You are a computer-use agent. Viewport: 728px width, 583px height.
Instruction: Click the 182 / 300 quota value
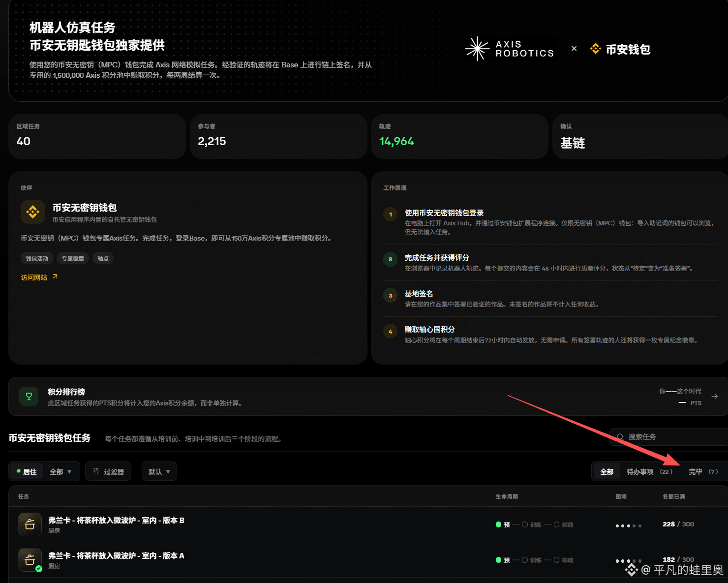(678, 559)
